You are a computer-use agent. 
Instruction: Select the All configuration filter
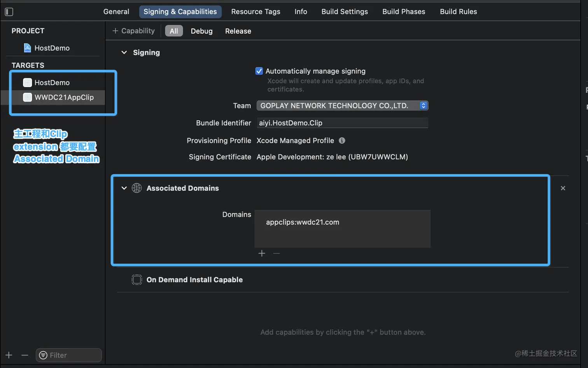click(x=174, y=31)
